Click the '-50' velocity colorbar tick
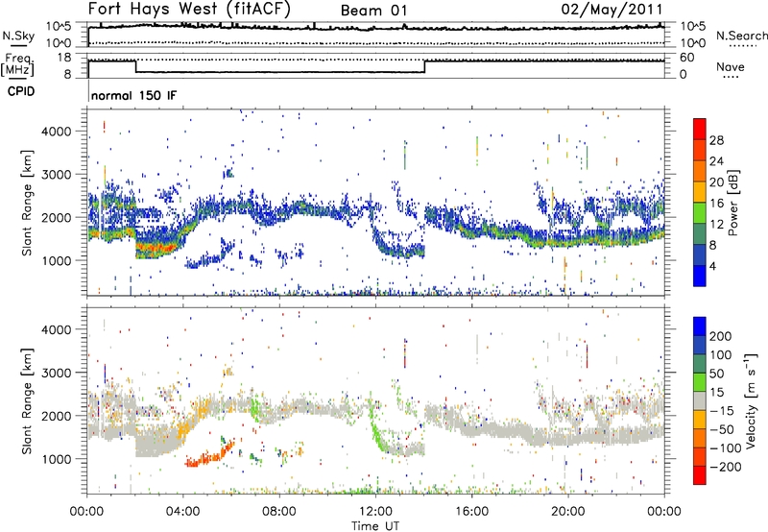The image size is (768, 532). [722, 429]
